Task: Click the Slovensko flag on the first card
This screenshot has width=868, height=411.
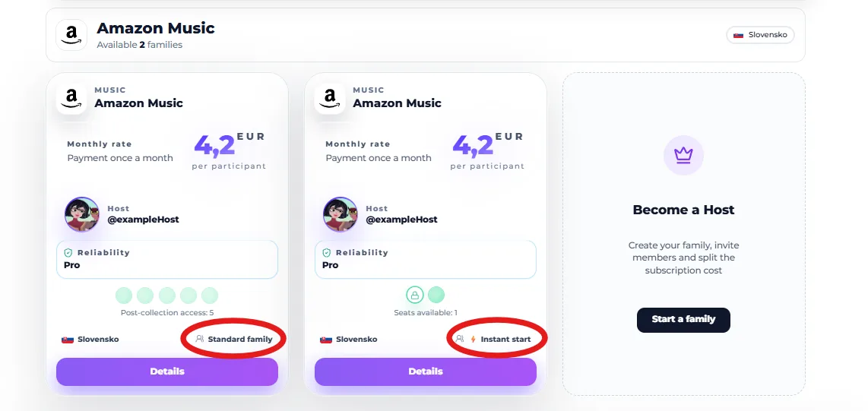Action: [x=68, y=340]
